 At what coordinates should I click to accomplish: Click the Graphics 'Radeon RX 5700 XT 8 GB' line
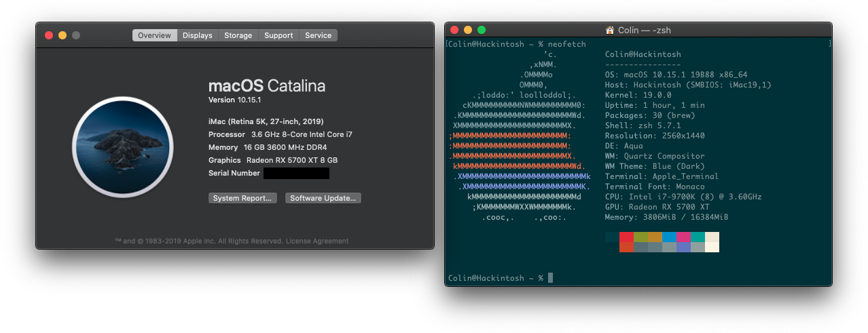pyautogui.click(x=273, y=160)
